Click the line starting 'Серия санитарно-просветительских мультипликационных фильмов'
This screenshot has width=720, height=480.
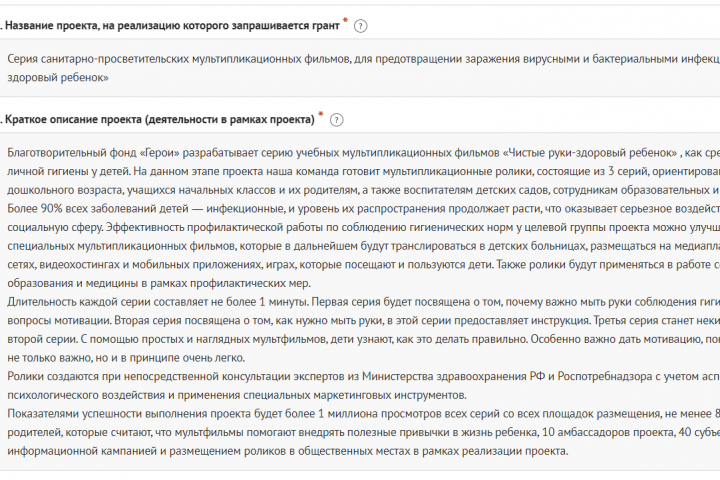(x=363, y=59)
